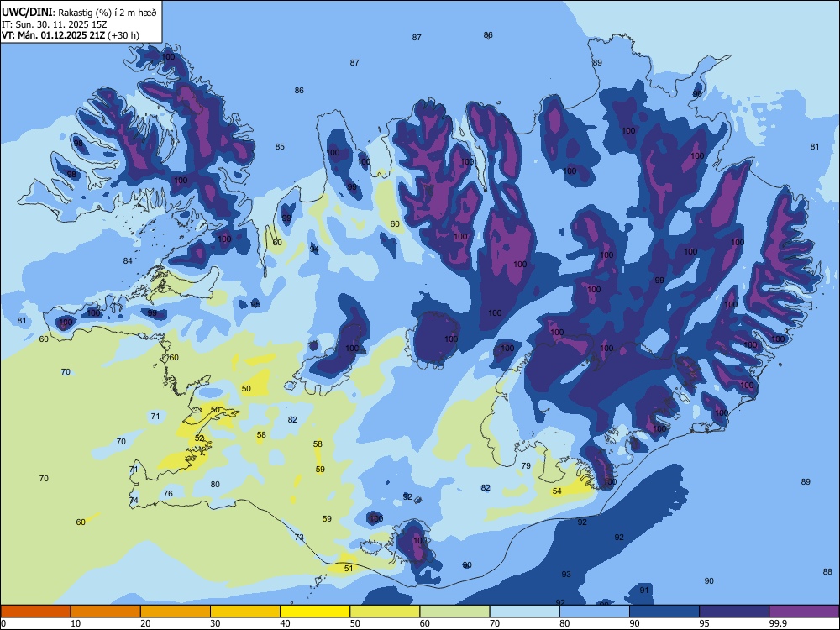Click the amber 20–30 legend swatch
The width and height of the screenshot is (840, 630).
pos(176,612)
